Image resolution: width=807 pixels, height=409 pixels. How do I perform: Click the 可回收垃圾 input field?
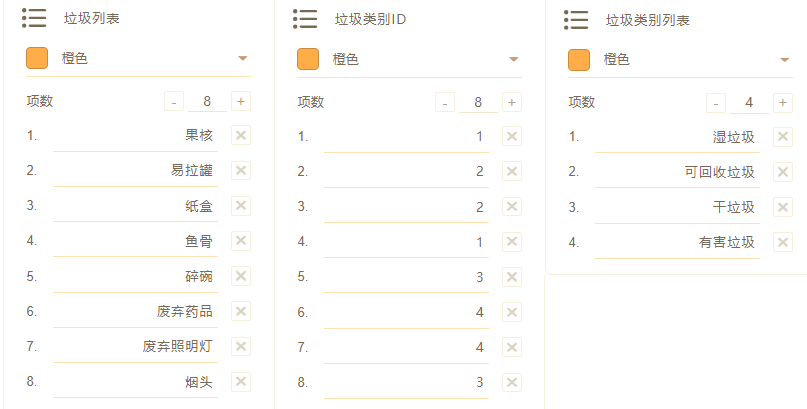677,172
